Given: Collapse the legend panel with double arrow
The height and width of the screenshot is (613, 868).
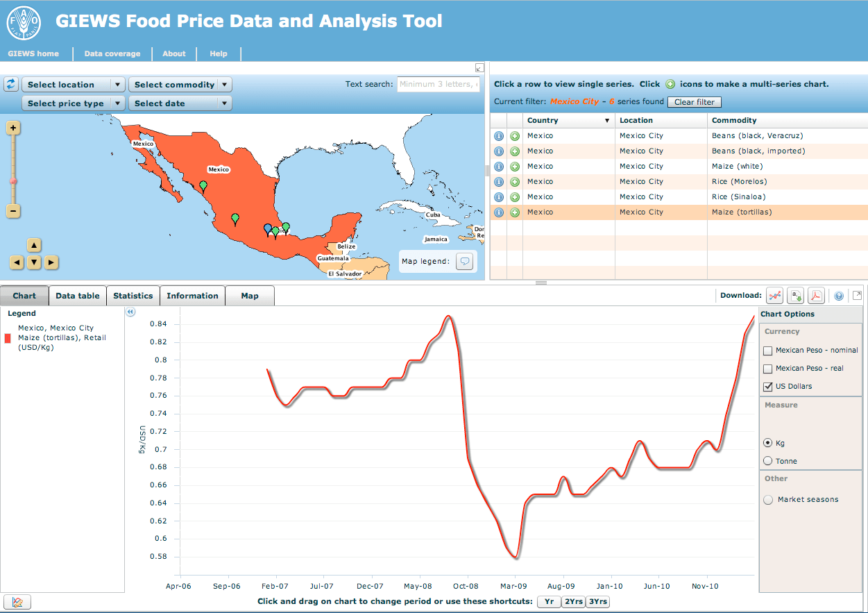Looking at the screenshot, I should (x=130, y=312).
